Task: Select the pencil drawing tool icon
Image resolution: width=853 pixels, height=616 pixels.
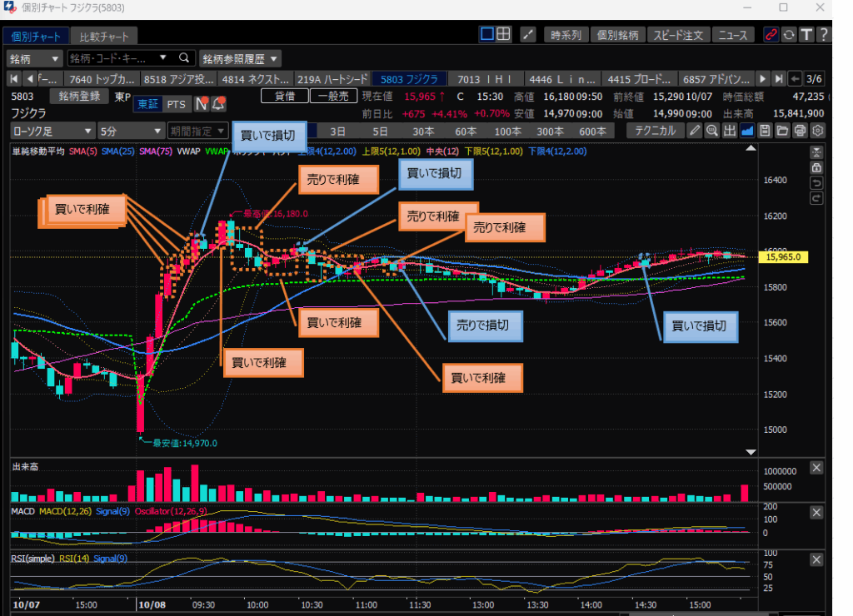Action: (693, 131)
